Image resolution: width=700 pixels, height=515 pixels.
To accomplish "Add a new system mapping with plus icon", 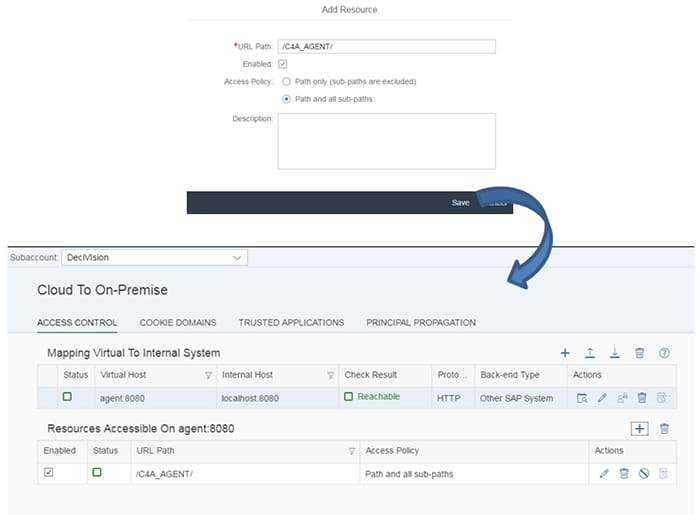I will coord(565,353).
